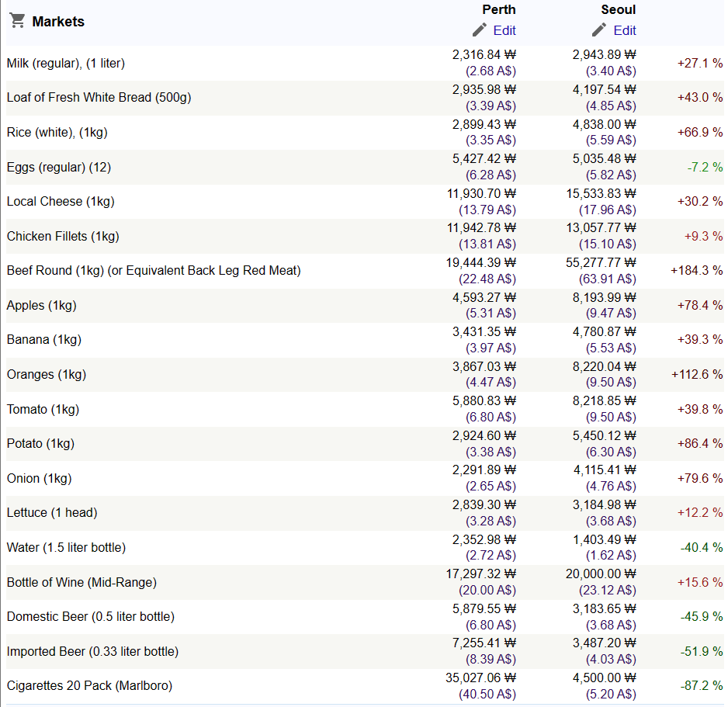This screenshot has height=707, width=728.
Task: Select Domestic Beer (0.5 liter bottle) label
Action: pos(91,617)
